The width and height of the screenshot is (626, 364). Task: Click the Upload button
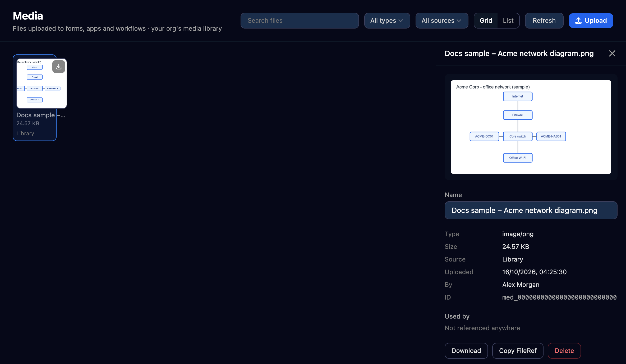(x=591, y=21)
